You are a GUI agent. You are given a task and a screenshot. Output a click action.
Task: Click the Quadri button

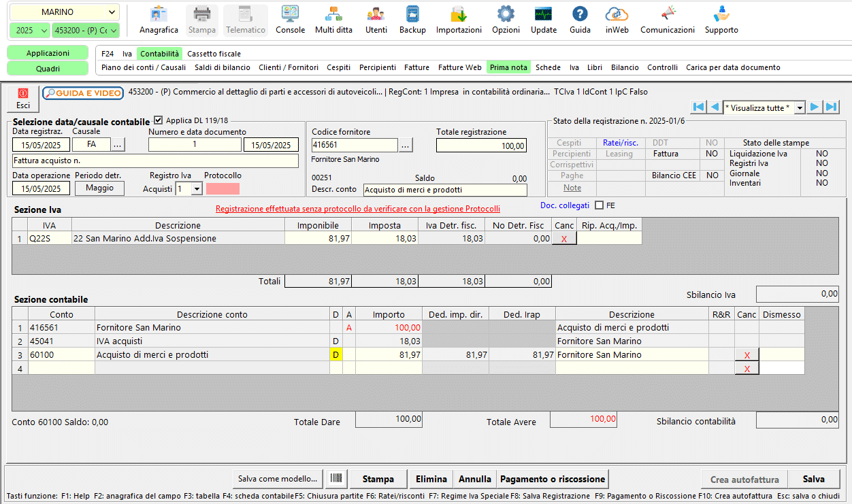pos(48,68)
